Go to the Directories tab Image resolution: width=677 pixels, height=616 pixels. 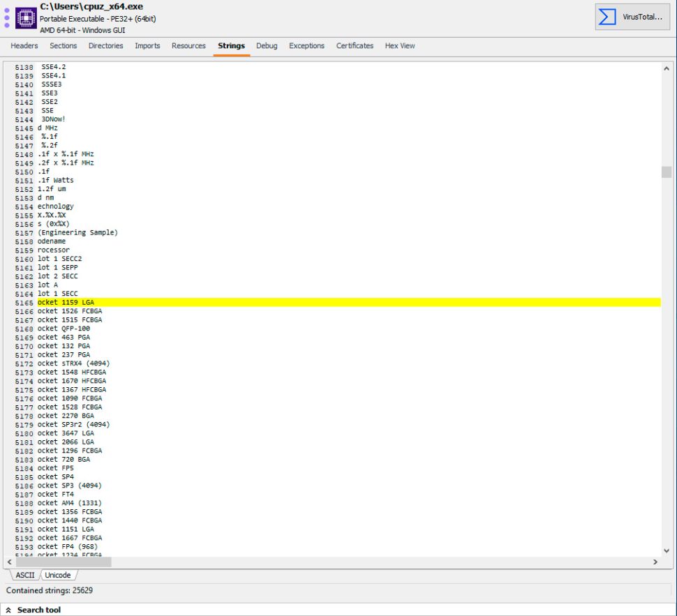tap(105, 46)
